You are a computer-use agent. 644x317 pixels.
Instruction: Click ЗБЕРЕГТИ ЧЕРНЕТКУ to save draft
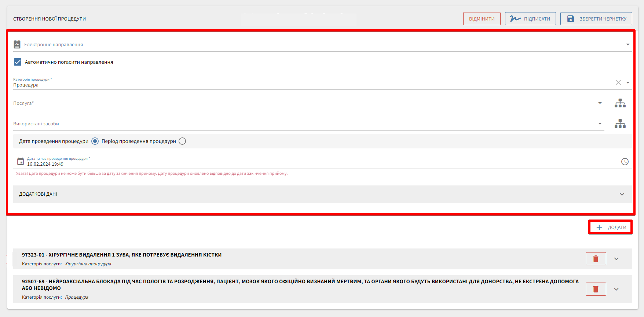[596, 19]
